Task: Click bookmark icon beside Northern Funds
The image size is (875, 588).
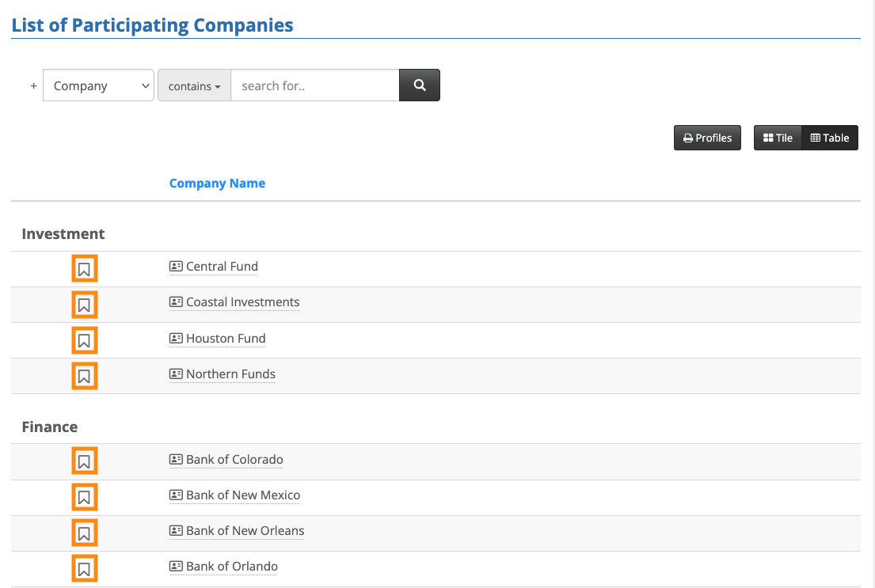Action: click(85, 377)
